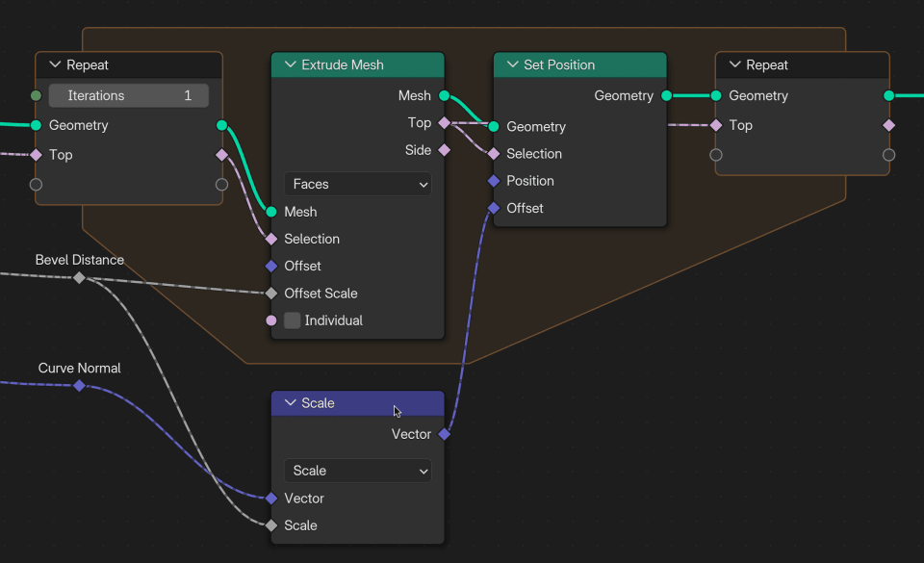
Task: Click the Geometry input socket of the right Repeat node
Action: (715, 95)
